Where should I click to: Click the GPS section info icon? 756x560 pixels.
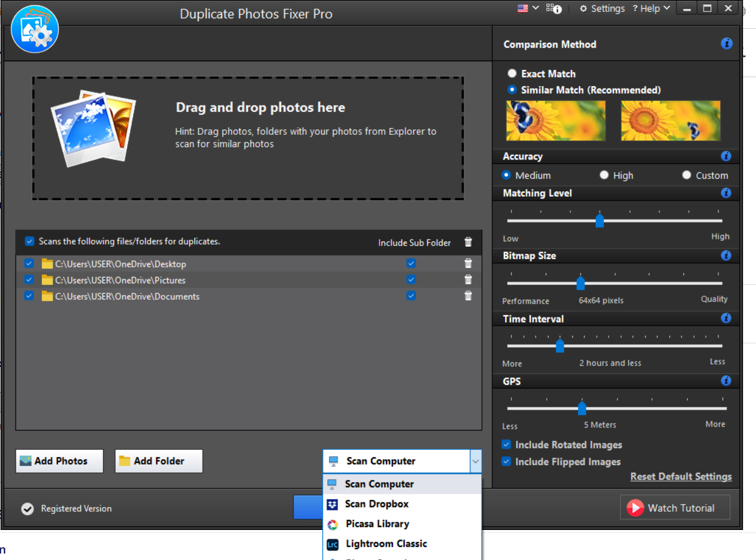726,381
